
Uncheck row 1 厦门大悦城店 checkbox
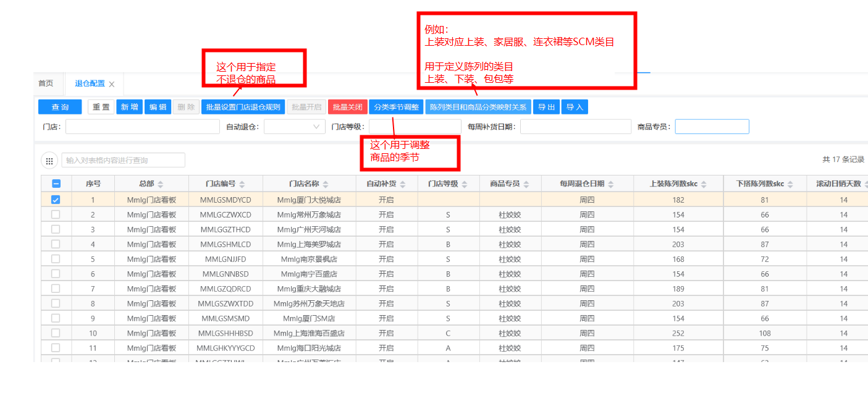pyautogui.click(x=56, y=200)
